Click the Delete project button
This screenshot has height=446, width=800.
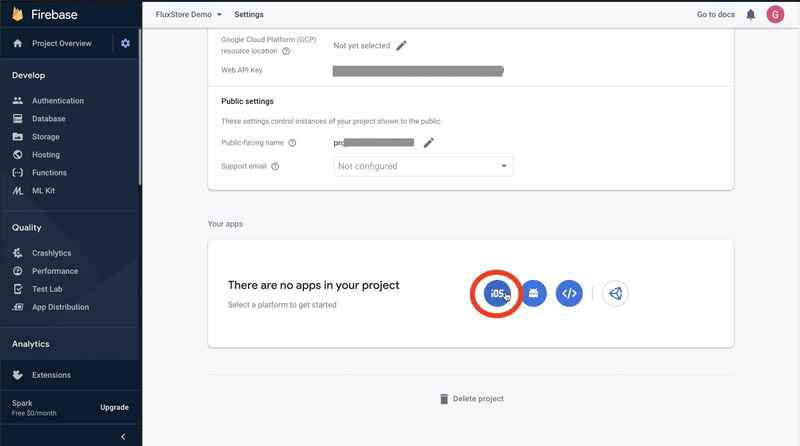coord(471,399)
